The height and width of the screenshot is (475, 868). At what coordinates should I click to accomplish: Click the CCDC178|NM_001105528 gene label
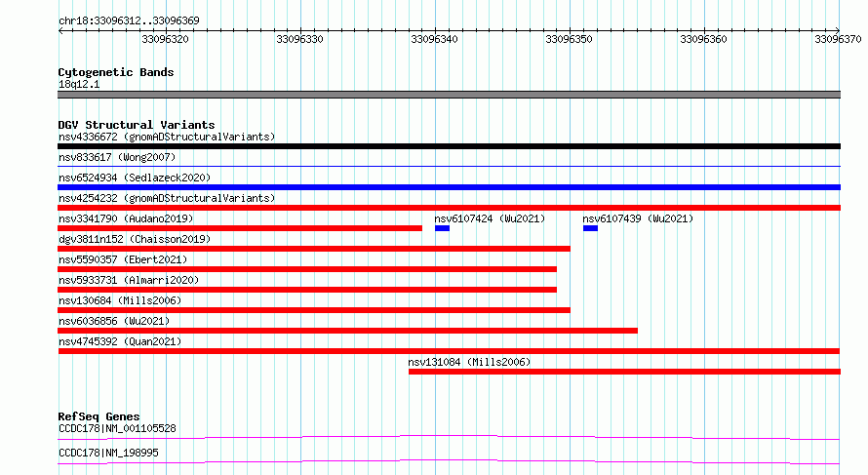pos(117,428)
